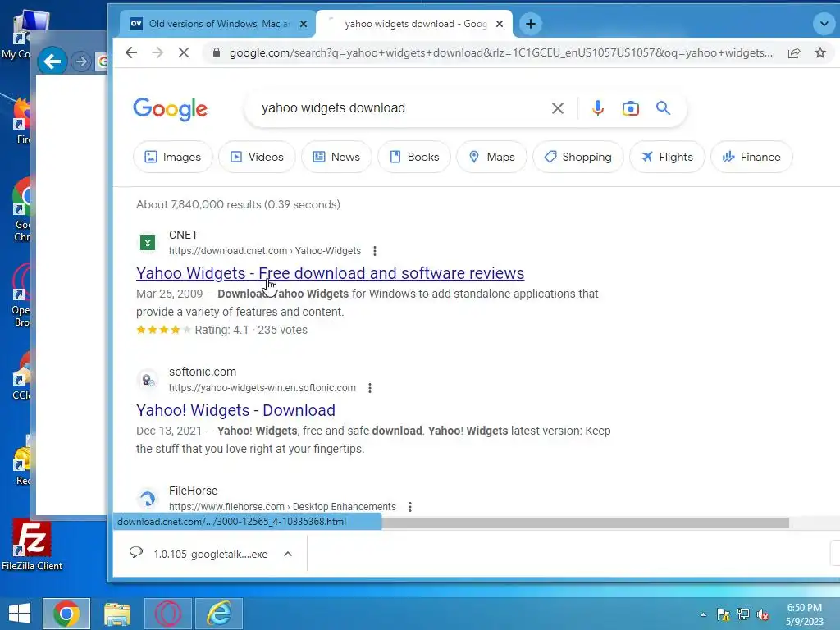Open the three-dot menu for the FileHorse result
The width and height of the screenshot is (840, 630).
tap(410, 507)
